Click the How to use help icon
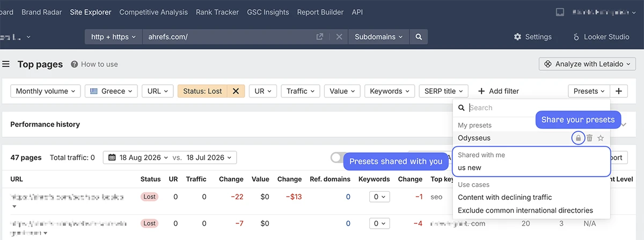Viewport: 644px width, 240px height. point(74,64)
